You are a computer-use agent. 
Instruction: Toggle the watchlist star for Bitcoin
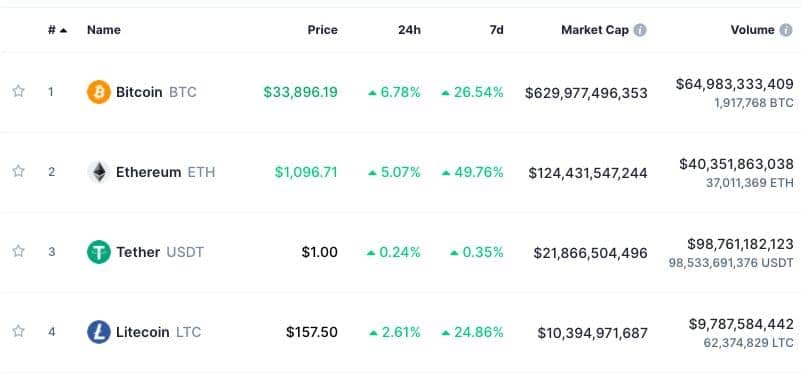click(18, 91)
